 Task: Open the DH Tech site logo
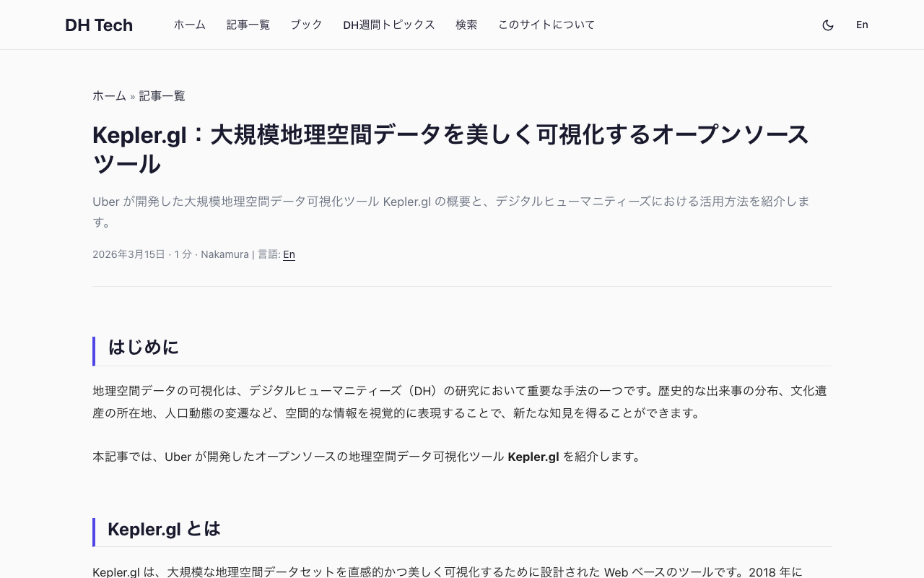(99, 25)
